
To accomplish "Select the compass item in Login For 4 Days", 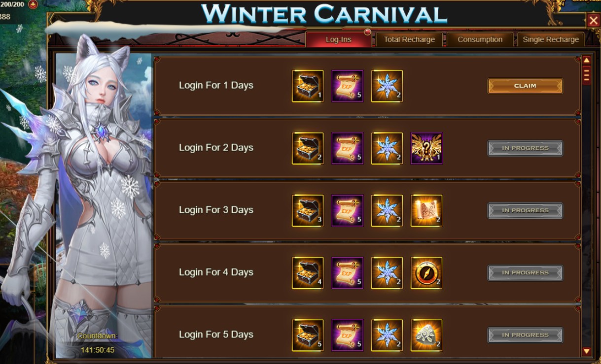I will coord(426,273).
